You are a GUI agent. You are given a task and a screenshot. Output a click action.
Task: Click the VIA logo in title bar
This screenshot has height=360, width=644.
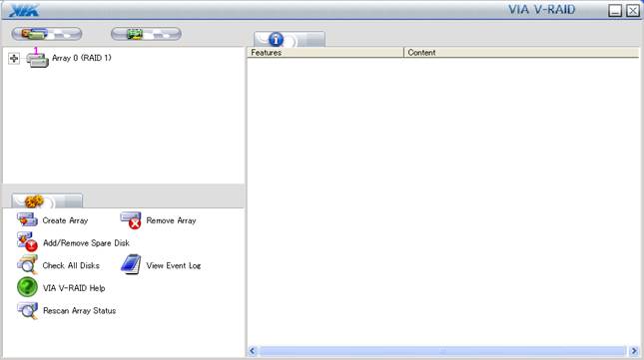[x=24, y=10]
